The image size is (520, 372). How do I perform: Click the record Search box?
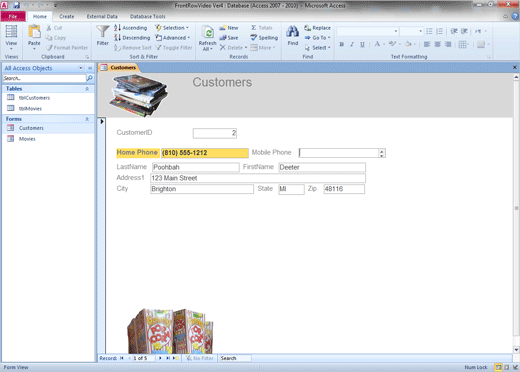tap(235, 358)
